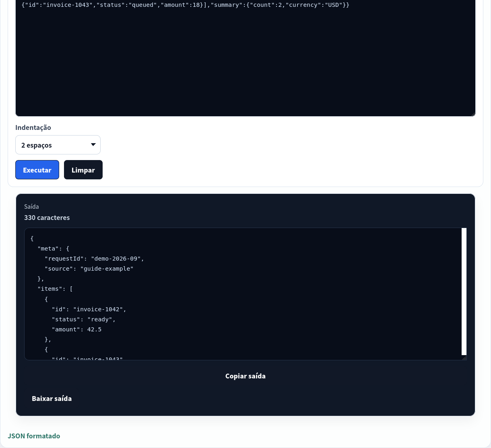This screenshot has width=491, height=448.
Task: Click the "requestId": "demo-2026-09" output line
Action: (x=94, y=259)
